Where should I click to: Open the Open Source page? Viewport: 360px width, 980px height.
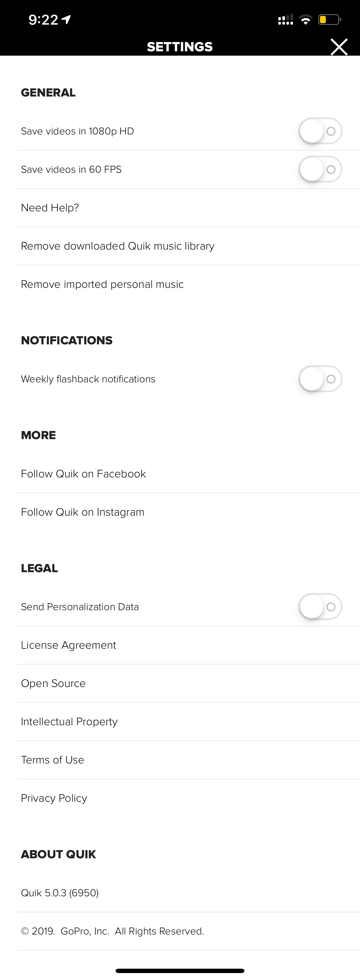tap(188, 684)
